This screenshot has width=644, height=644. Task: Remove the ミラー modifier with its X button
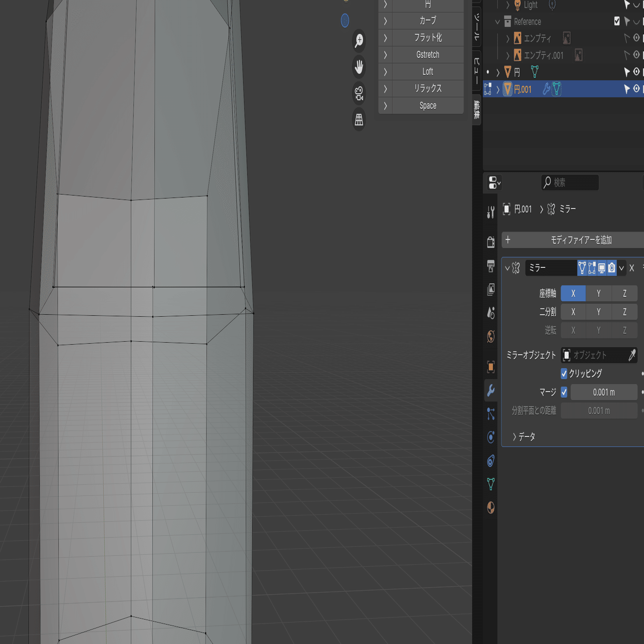point(632,268)
